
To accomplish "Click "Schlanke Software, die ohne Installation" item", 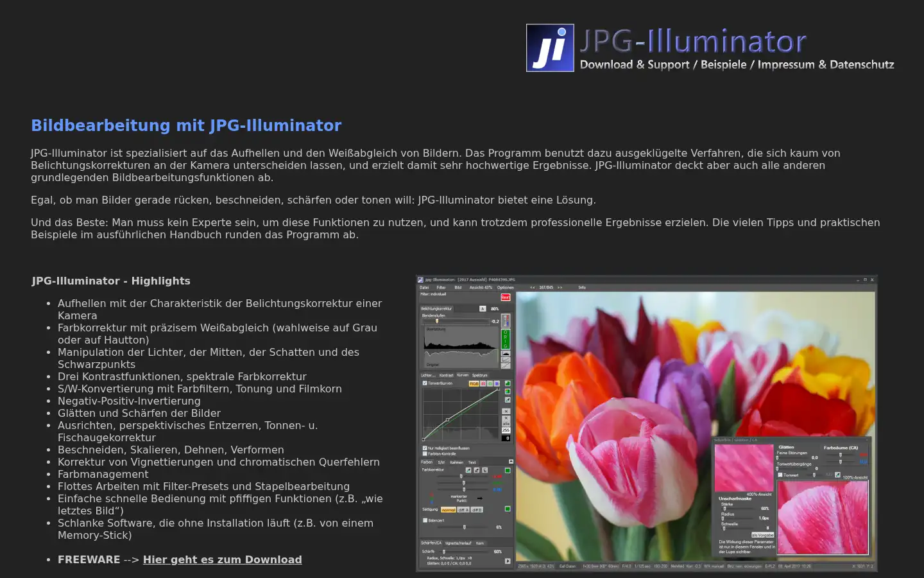I will (x=216, y=529).
